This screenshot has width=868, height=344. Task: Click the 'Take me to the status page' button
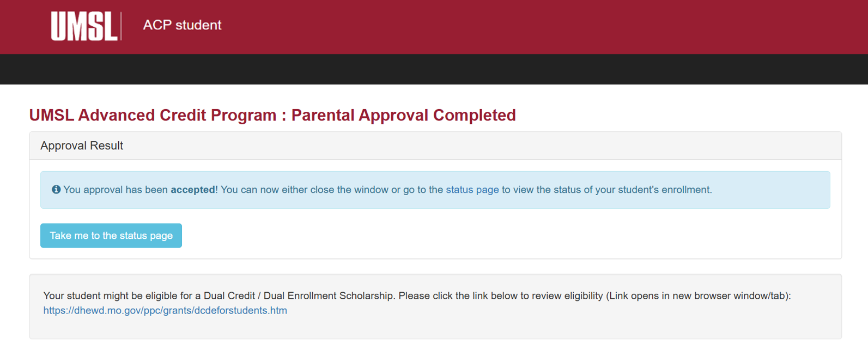111,236
